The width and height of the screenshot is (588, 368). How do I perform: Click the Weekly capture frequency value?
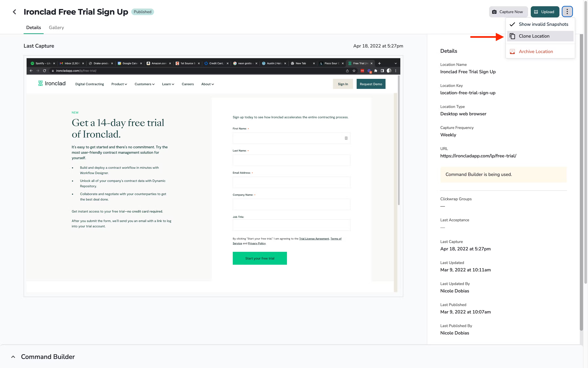pos(448,135)
